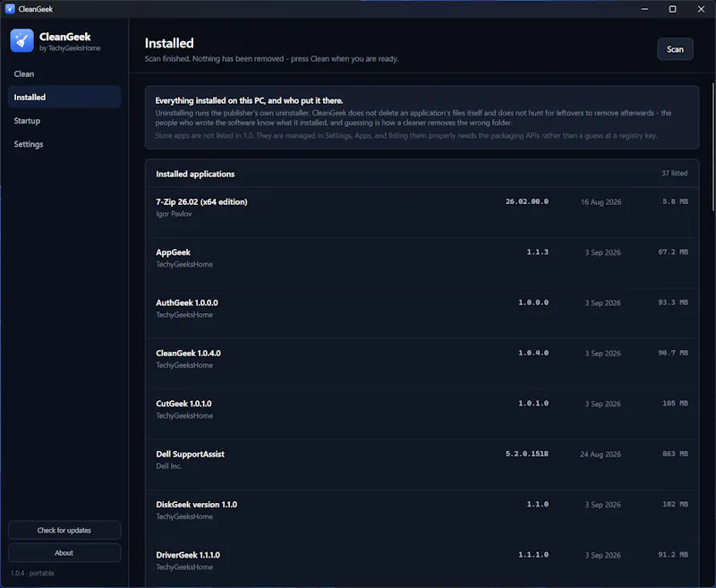Click the 863 MB size value
This screenshot has width=716, height=588.
[x=675, y=454]
